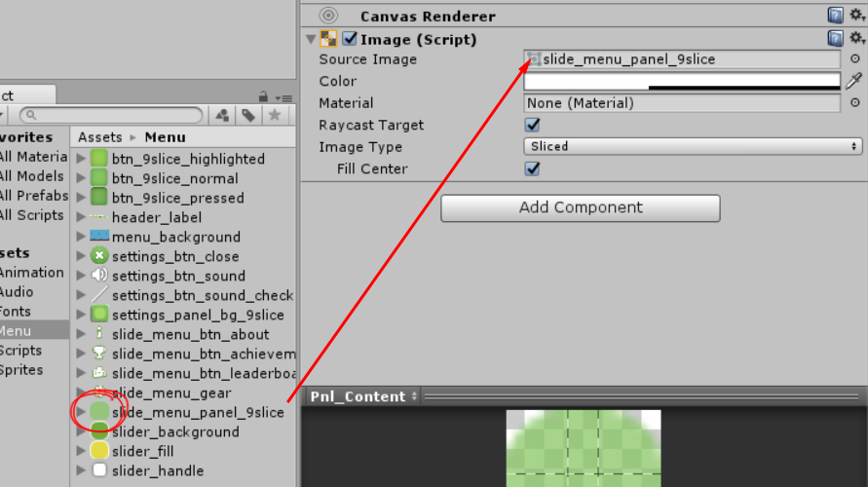
Task: Open Material object picker circle
Action: (855, 103)
